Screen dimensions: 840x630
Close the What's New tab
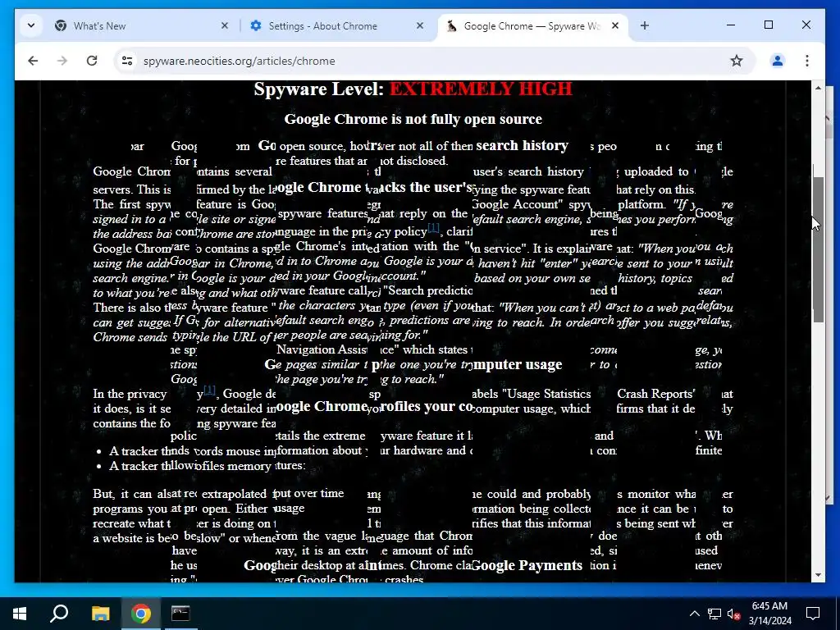click(x=225, y=25)
